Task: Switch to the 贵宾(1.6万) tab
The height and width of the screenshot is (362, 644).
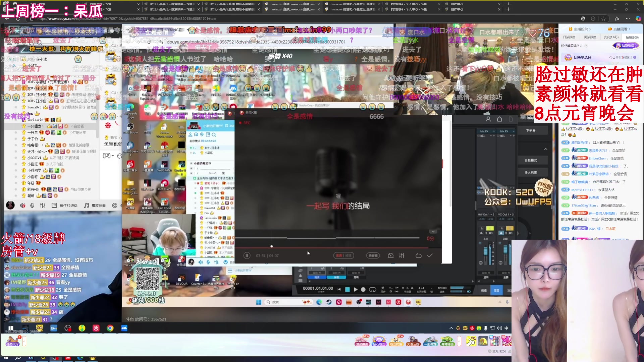Action: pos(611,37)
